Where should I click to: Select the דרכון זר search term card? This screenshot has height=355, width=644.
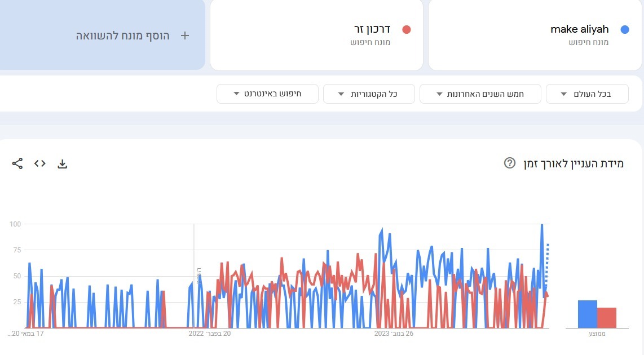(317, 35)
